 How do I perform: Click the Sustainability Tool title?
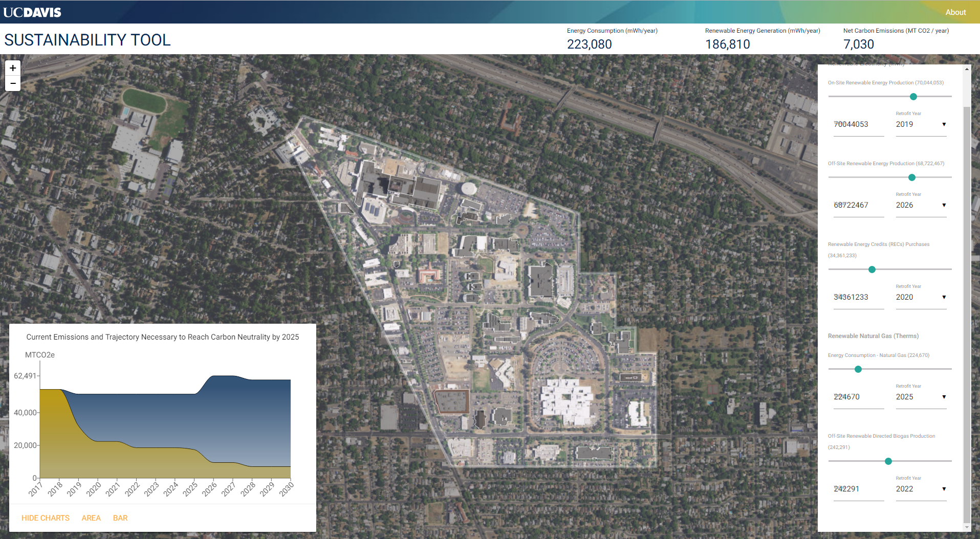click(88, 40)
